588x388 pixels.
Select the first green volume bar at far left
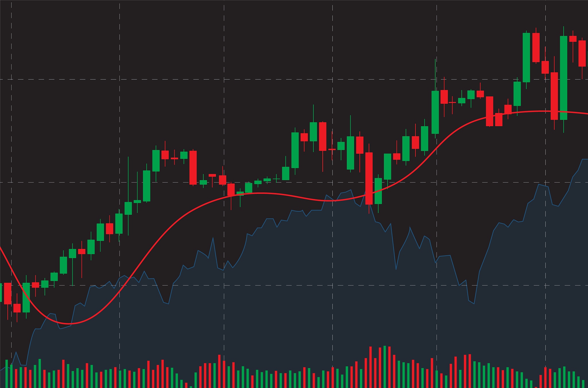pos(7,373)
